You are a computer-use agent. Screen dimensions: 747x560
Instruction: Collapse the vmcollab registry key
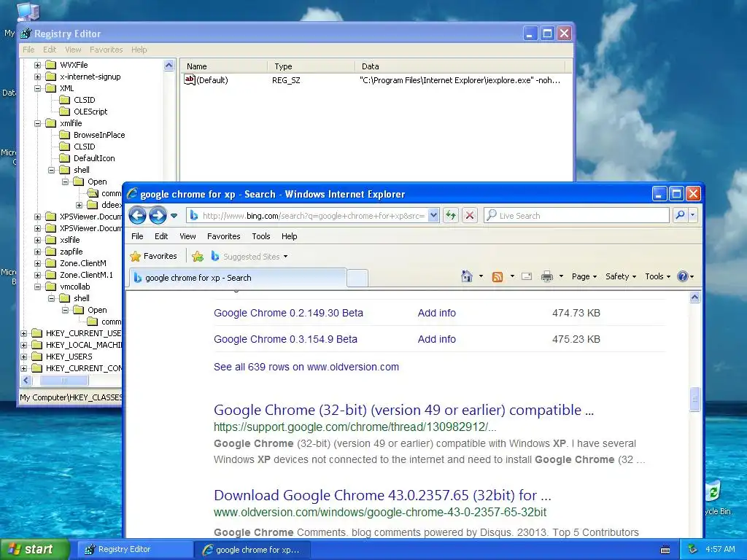click(x=38, y=287)
